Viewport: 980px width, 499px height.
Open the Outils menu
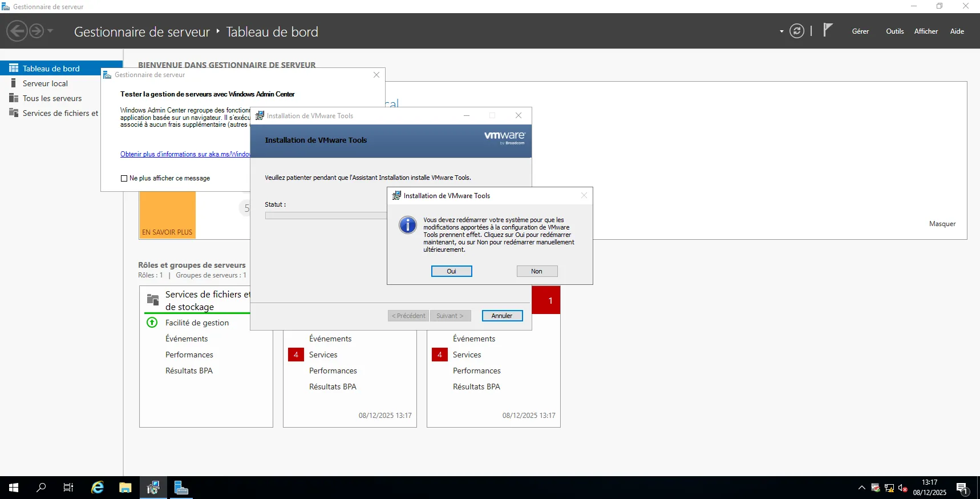[894, 31]
